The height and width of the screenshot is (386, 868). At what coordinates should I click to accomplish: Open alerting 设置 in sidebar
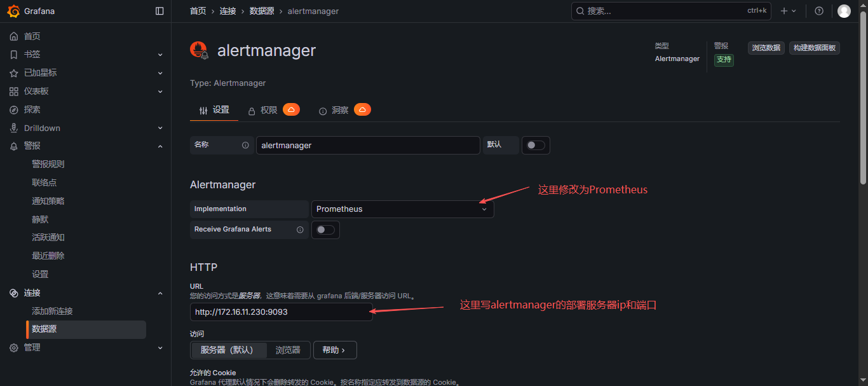(x=40, y=274)
